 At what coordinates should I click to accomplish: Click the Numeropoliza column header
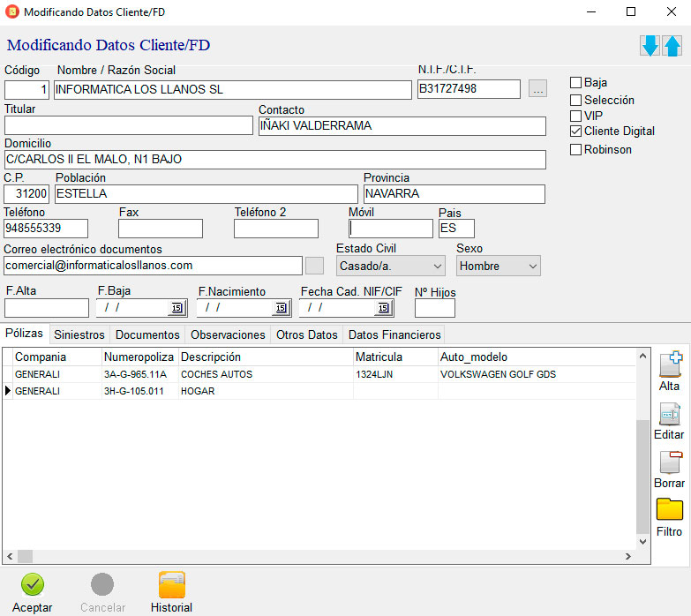tap(139, 357)
